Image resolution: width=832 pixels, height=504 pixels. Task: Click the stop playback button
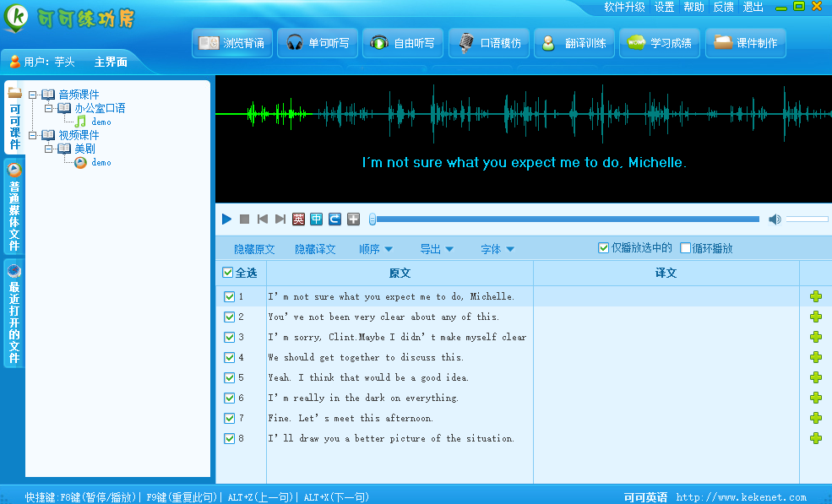tap(245, 219)
